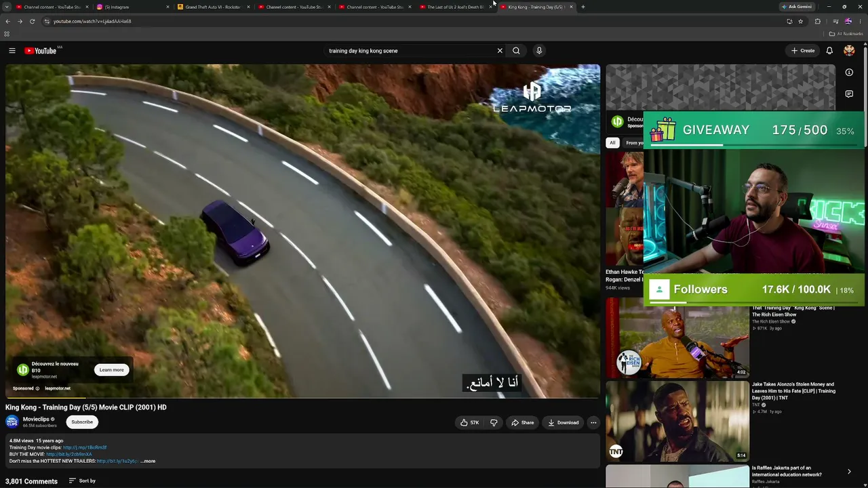Start voice search with the microphone

(539, 51)
